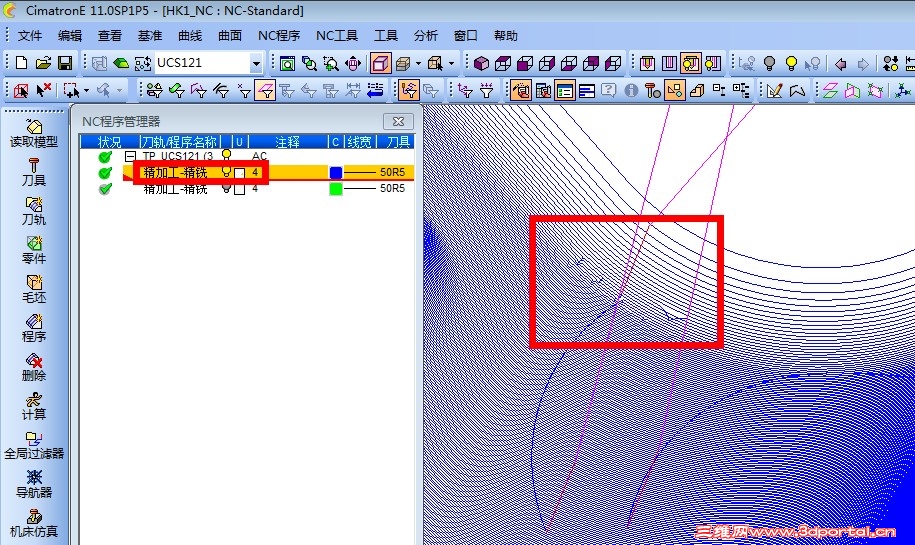Toggle the yellow bulb on highlighted 精加工-精铣 row

[226, 172]
